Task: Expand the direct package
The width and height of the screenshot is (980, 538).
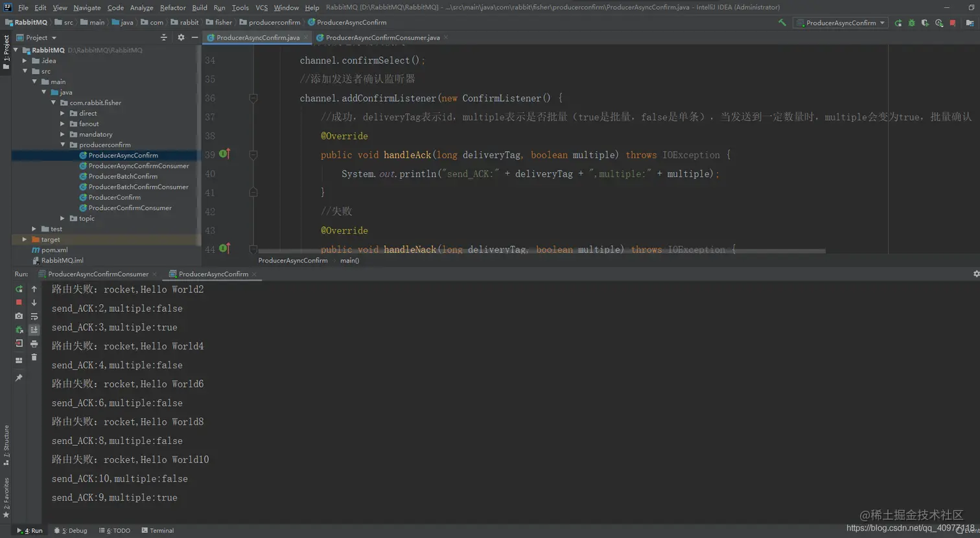Action: [63, 113]
